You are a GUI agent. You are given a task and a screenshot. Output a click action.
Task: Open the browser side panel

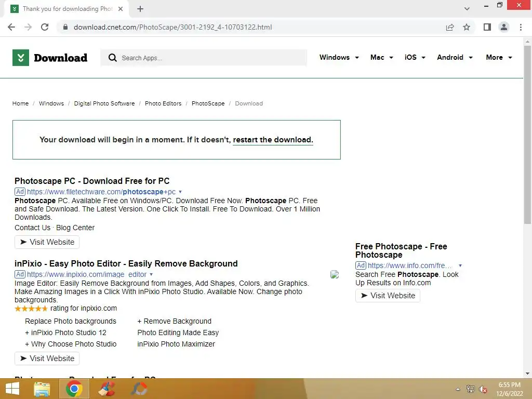(487, 27)
